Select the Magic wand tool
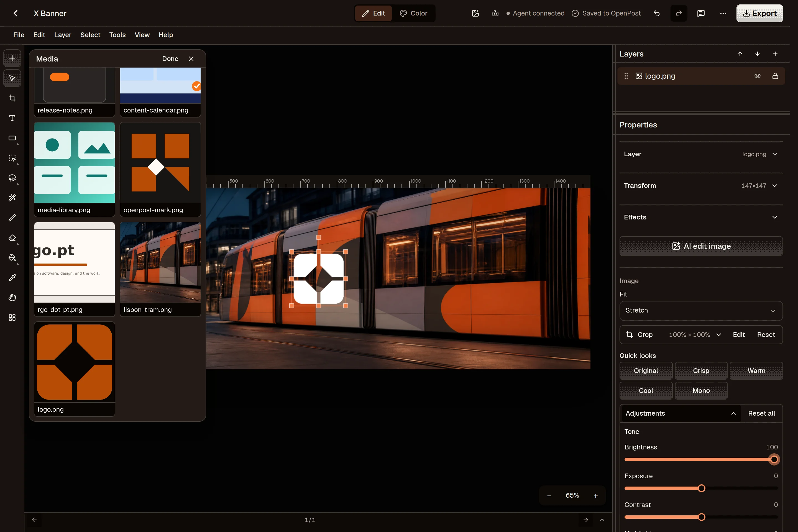798x532 pixels. coord(12,198)
